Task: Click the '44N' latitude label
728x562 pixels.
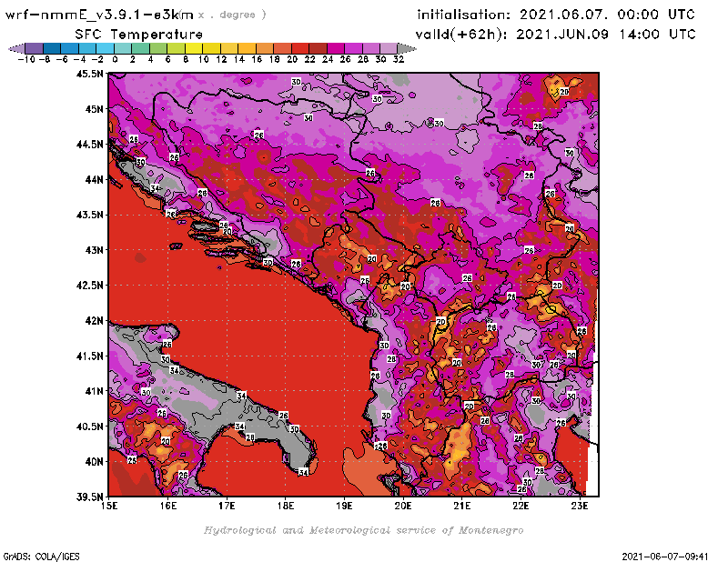Action: click(x=94, y=179)
